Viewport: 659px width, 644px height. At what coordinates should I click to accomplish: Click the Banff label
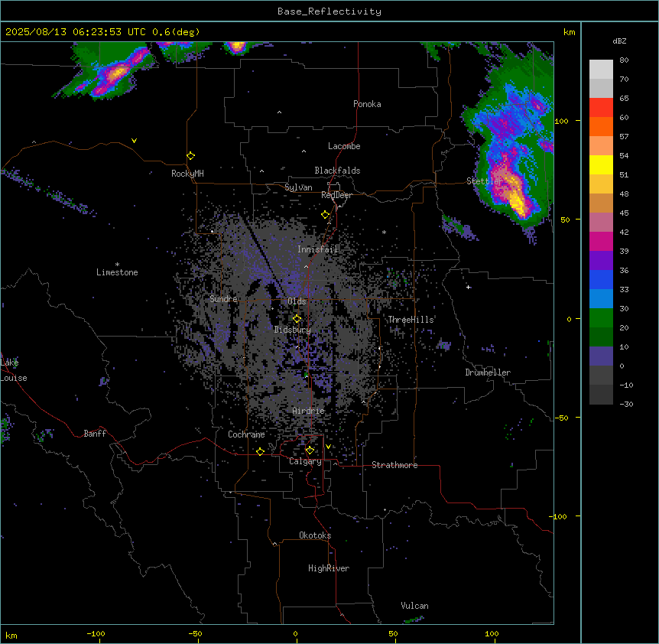tap(95, 434)
